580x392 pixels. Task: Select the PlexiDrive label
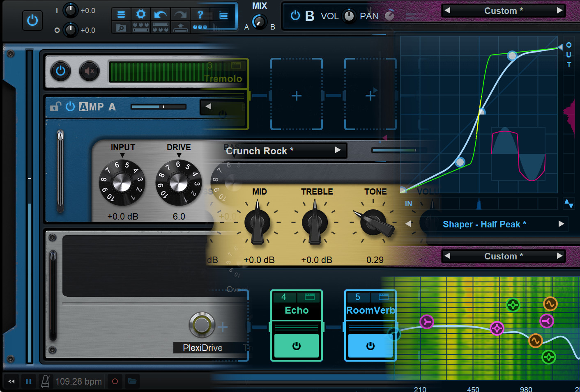(x=203, y=348)
